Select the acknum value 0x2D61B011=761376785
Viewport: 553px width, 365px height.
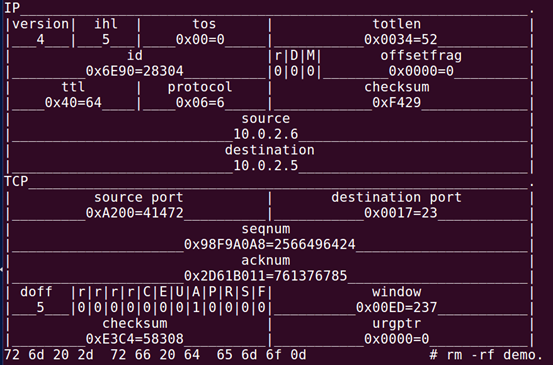coord(266,276)
